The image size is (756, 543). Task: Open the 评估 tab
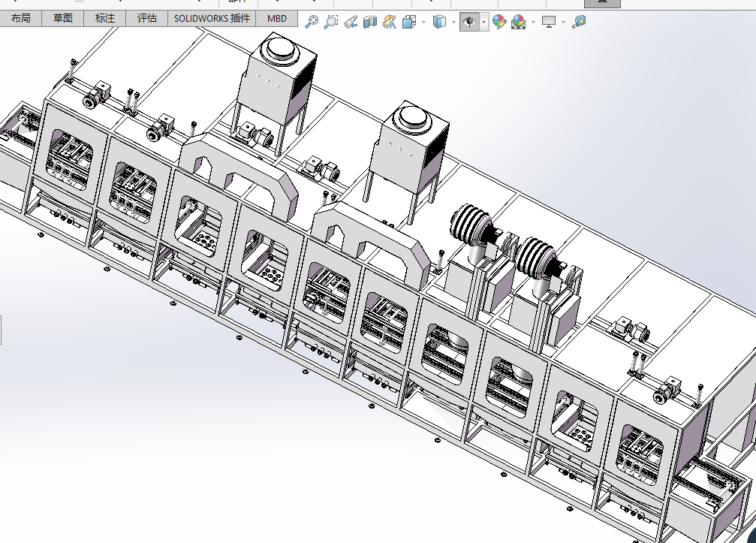pyautogui.click(x=147, y=18)
